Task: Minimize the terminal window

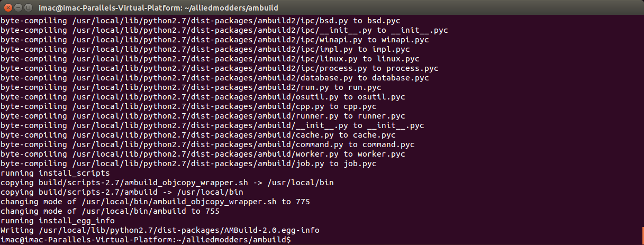Action: pos(17,8)
